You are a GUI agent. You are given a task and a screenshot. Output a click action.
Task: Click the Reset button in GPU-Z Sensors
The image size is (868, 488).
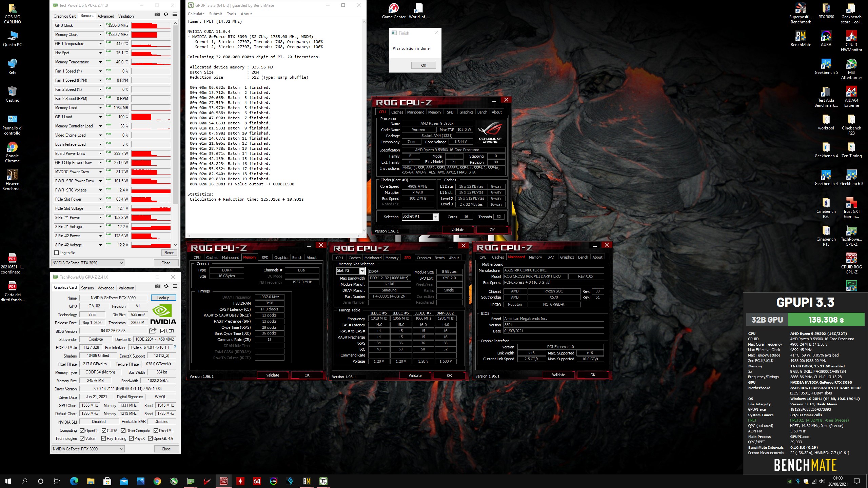point(169,253)
